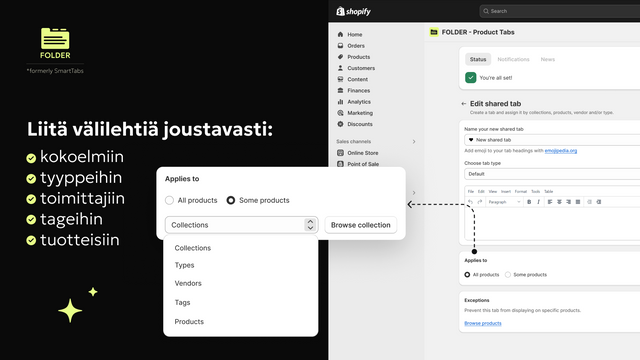The height and width of the screenshot is (360, 640).
Task: Open the emojipedia.org link
Action: [x=561, y=151]
